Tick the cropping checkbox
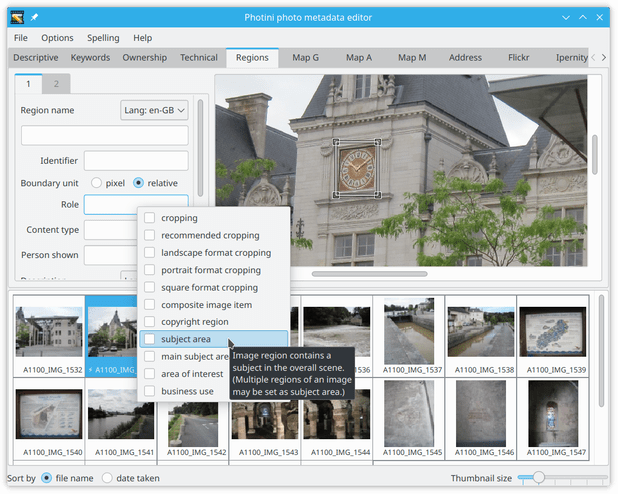The width and height of the screenshot is (618, 494). pos(149,218)
